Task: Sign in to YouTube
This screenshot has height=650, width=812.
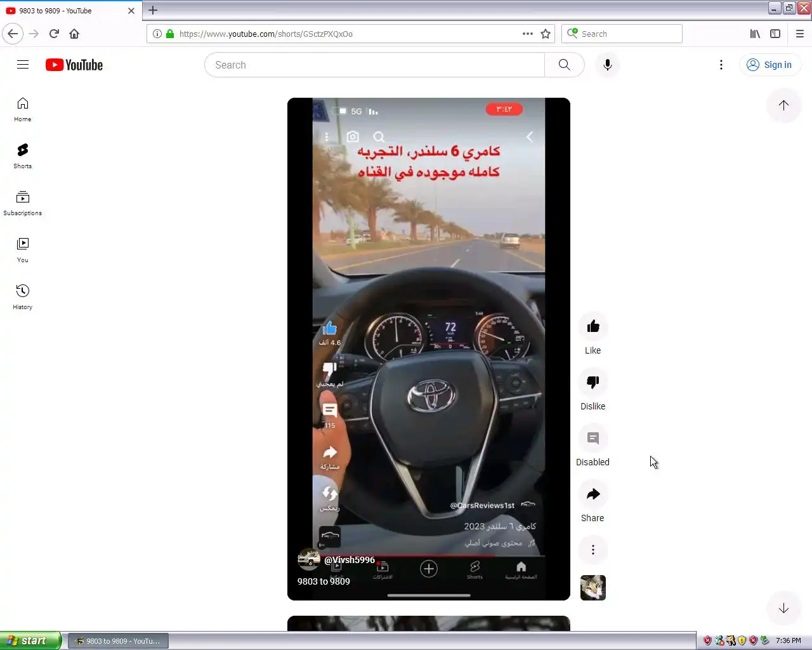Action: pos(769,65)
